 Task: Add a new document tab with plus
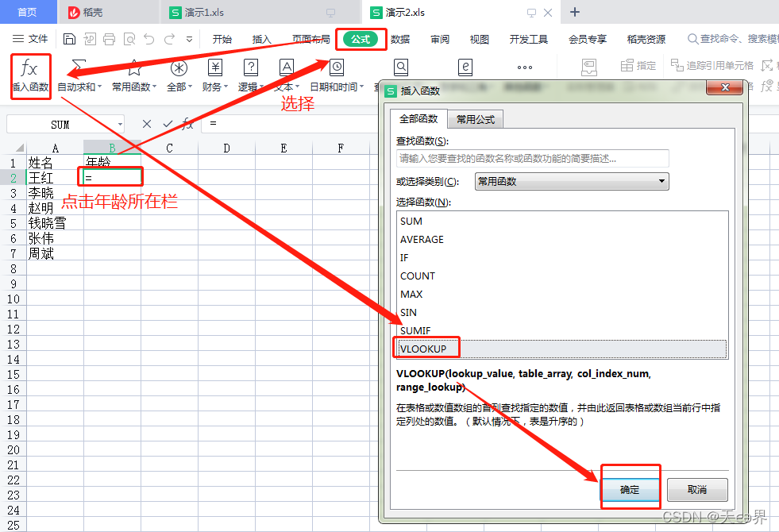coord(575,12)
